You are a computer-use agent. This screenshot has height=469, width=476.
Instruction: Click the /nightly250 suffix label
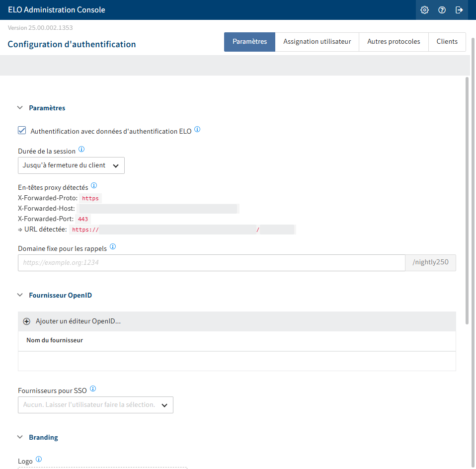tap(430, 263)
